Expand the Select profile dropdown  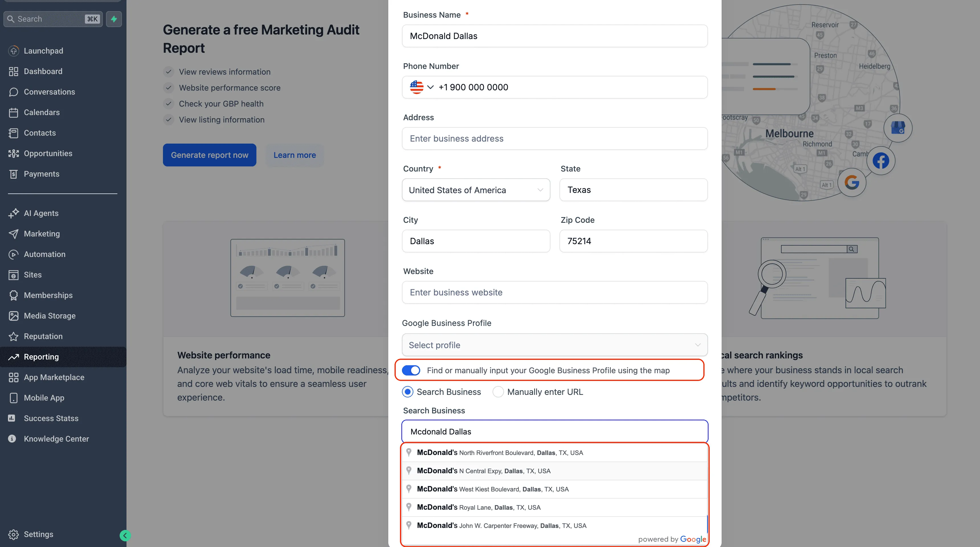[554, 345]
